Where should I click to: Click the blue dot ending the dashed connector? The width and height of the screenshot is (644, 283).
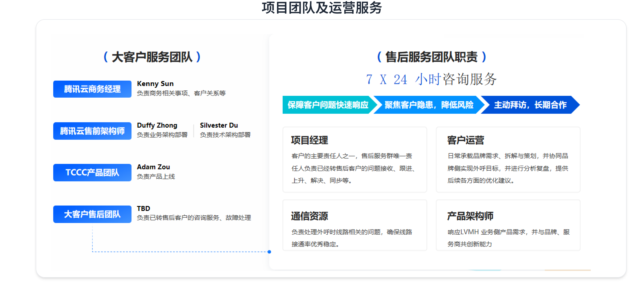tap(269, 252)
